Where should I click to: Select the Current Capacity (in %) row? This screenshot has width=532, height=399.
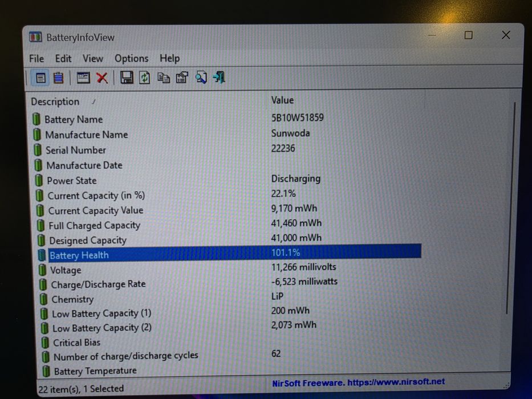229,195
